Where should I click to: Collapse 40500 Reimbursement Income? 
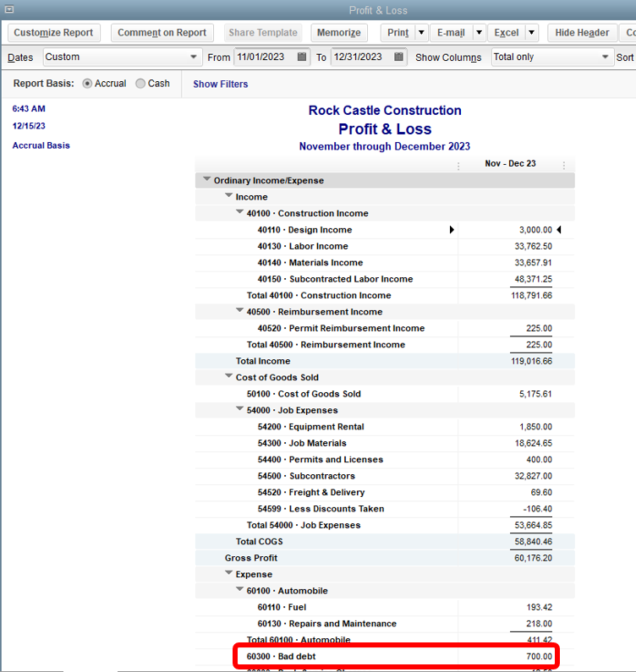click(x=239, y=310)
